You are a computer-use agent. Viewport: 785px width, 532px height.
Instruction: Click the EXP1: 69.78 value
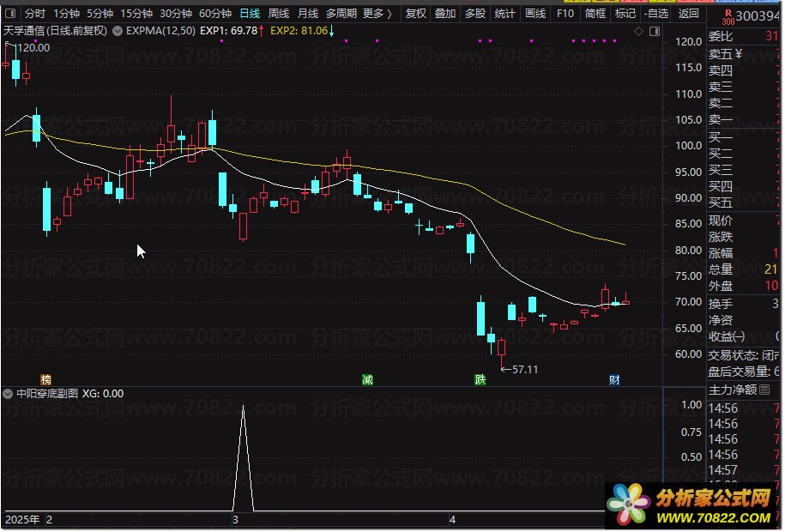(x=228, y=31)
